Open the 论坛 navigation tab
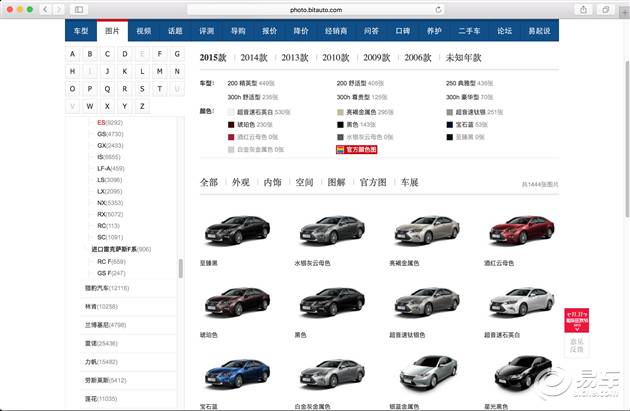 pos(504,31)
